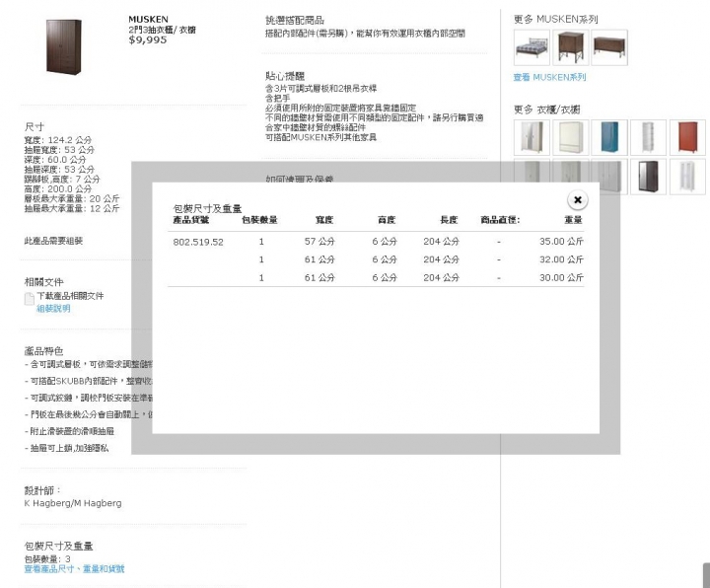Open the MUSKEN bed frame thumbnail

(532, 47)
